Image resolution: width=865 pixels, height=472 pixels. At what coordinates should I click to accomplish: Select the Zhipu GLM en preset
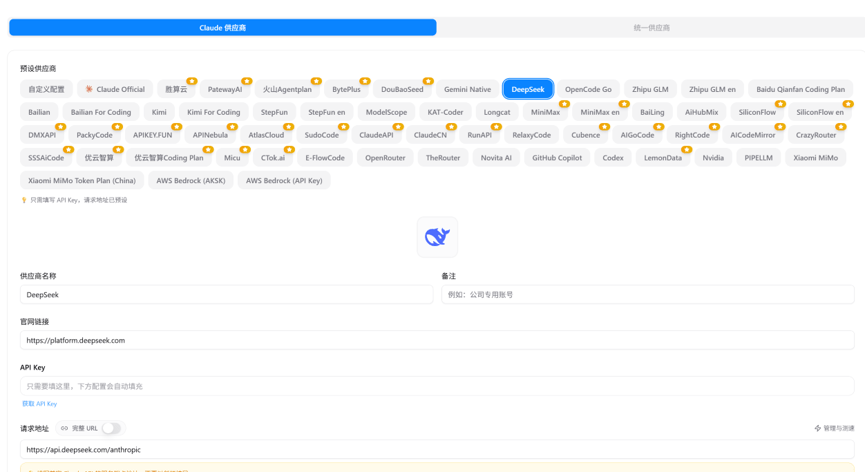[x=712, y=89]
